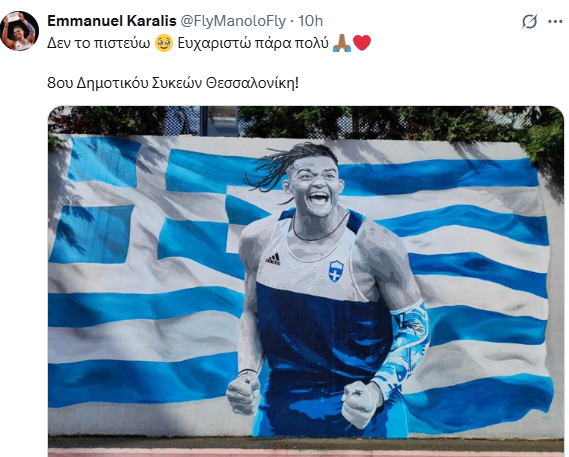Visit the @FlyManoloFly handle link
The image size is (569, 457).
[233, 21]
